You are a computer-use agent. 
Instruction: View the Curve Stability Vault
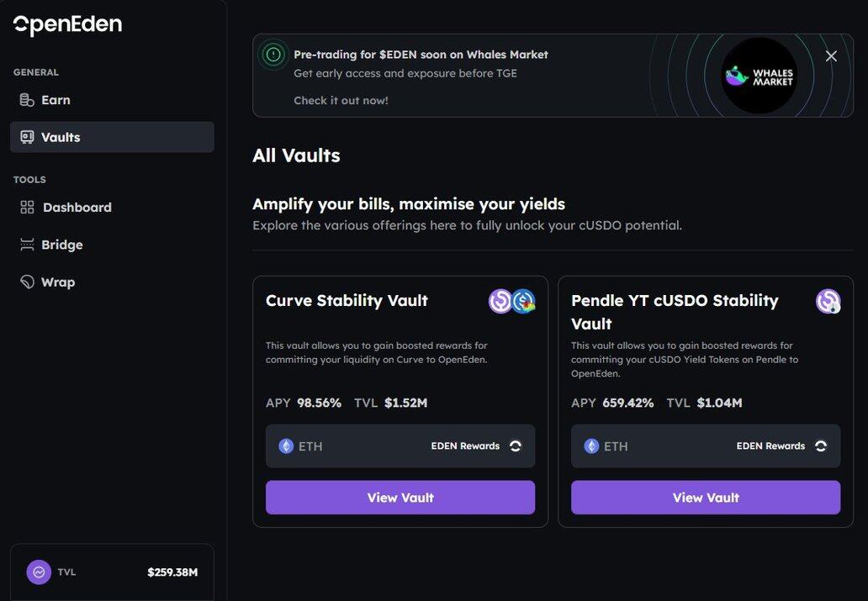tap(400, 498)
